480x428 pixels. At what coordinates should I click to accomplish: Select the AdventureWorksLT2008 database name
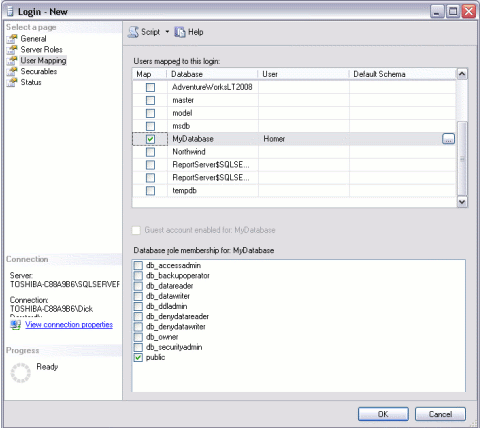click(212, 87)
